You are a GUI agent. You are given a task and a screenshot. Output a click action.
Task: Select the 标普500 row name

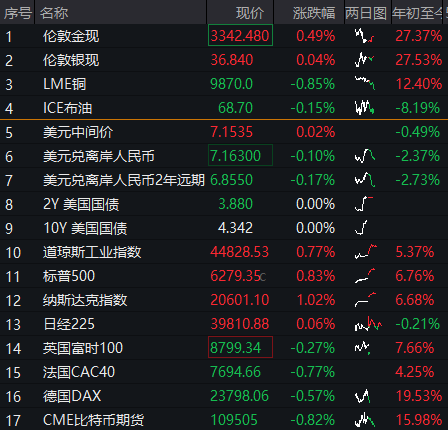(x=69, y=276)
